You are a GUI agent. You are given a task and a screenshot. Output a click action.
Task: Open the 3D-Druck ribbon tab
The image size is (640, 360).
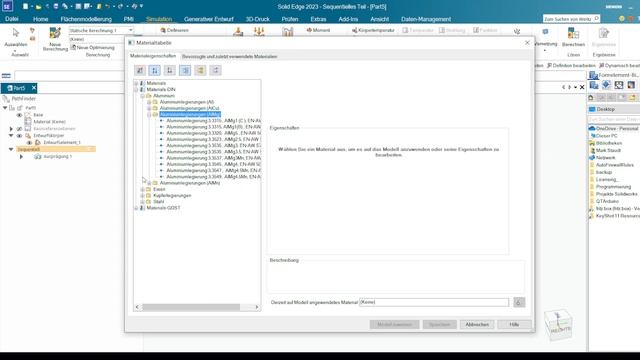(x=258, y=19)
